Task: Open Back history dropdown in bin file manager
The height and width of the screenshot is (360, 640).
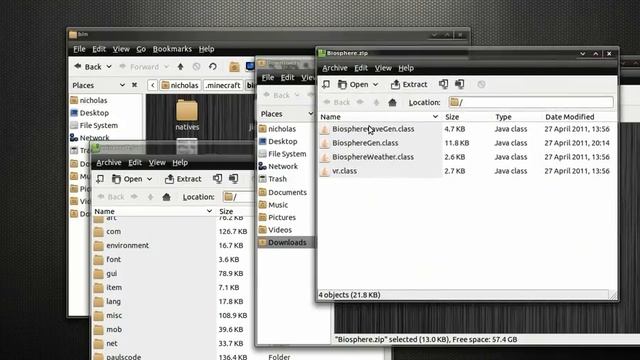Action: (109, 67)
